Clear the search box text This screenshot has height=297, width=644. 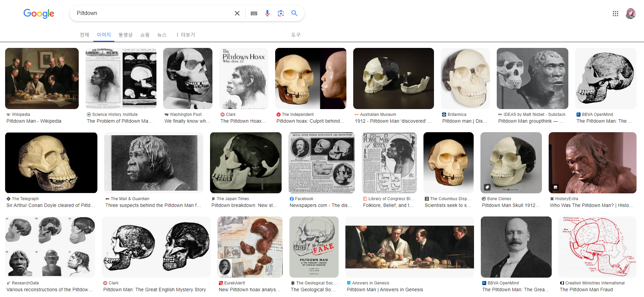pos(237,13)
